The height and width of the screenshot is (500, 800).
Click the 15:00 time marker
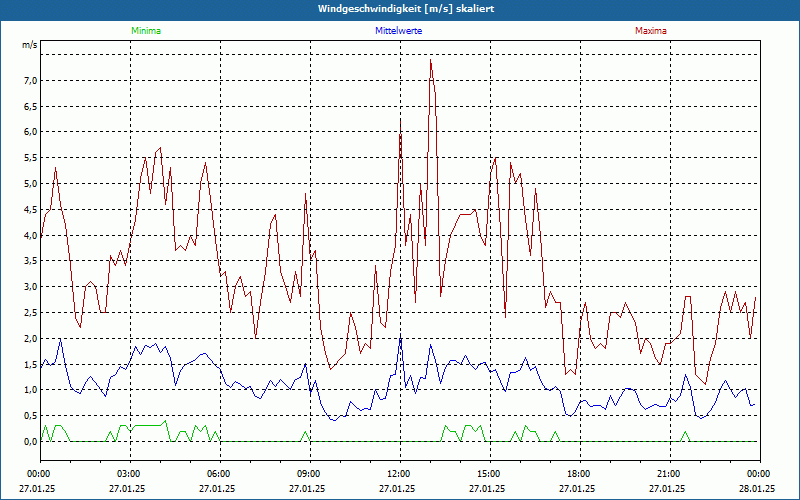(489, 473)
